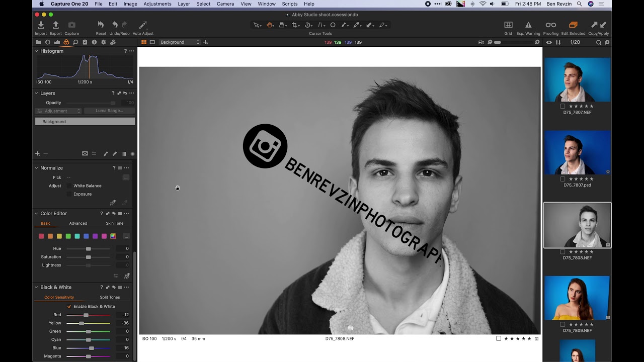This screenshot has height=362, width=644.
Task: Select the D75_7809.NEF thumbnail
Action: pyautogui.click(x=577, y=298)
